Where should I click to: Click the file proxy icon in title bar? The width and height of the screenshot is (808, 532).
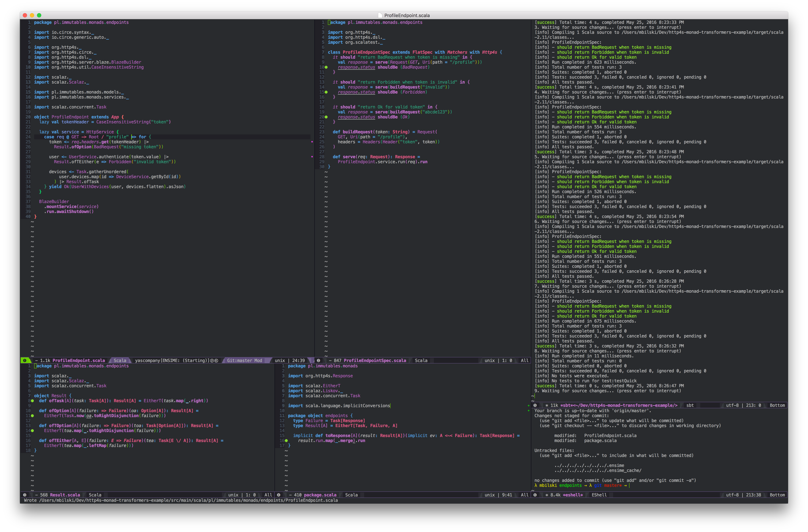[x=380, y=16]
